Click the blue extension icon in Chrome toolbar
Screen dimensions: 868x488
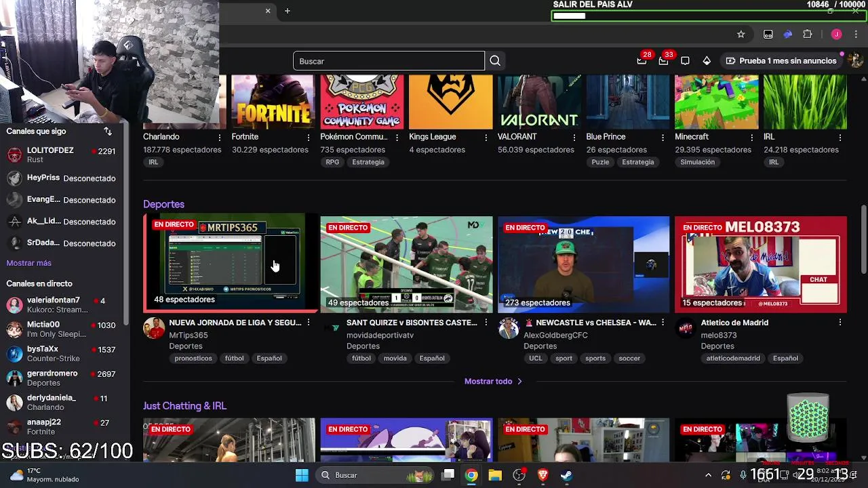click(787, 35)
